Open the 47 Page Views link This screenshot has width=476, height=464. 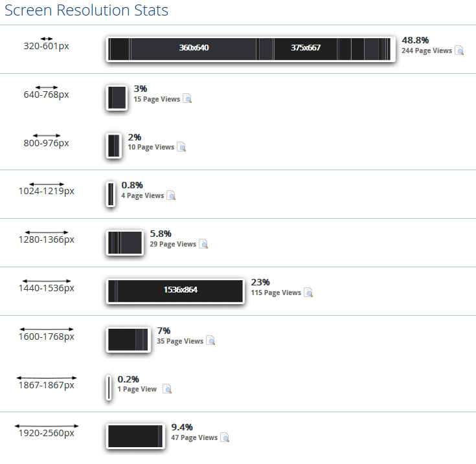coord(194,438)
